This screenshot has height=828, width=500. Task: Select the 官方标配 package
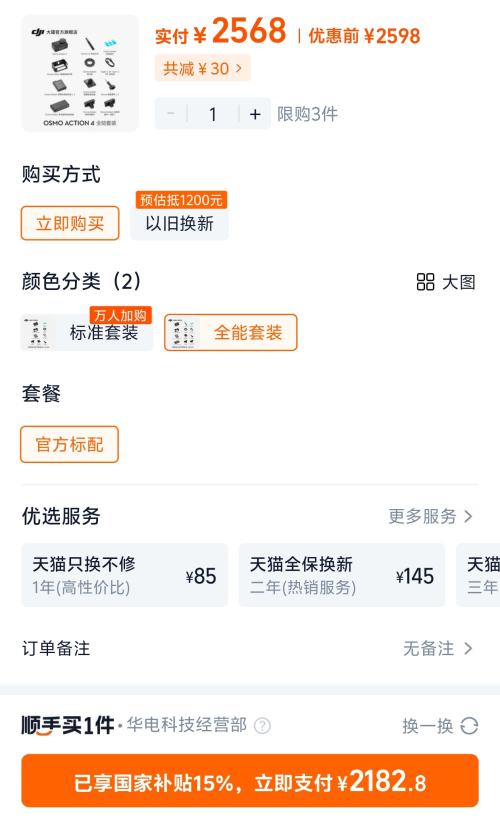70,445
